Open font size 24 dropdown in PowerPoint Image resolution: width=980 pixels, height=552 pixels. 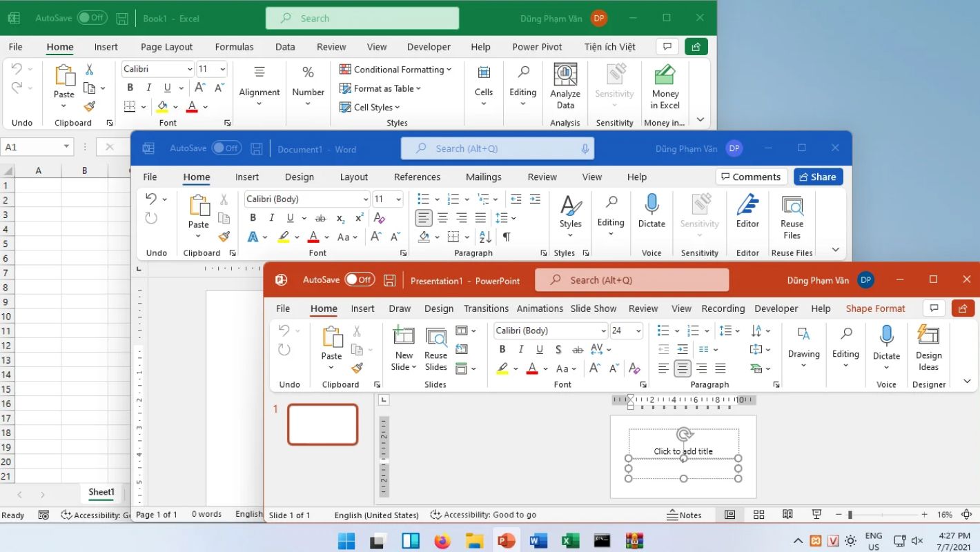pyautogui.click(x=638, y=331)
